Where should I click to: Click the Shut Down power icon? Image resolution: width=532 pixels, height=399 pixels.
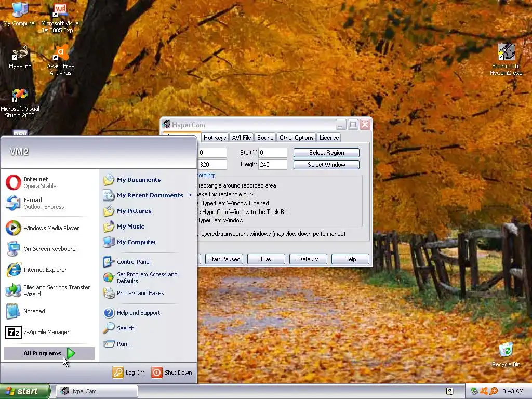(157, 372)
